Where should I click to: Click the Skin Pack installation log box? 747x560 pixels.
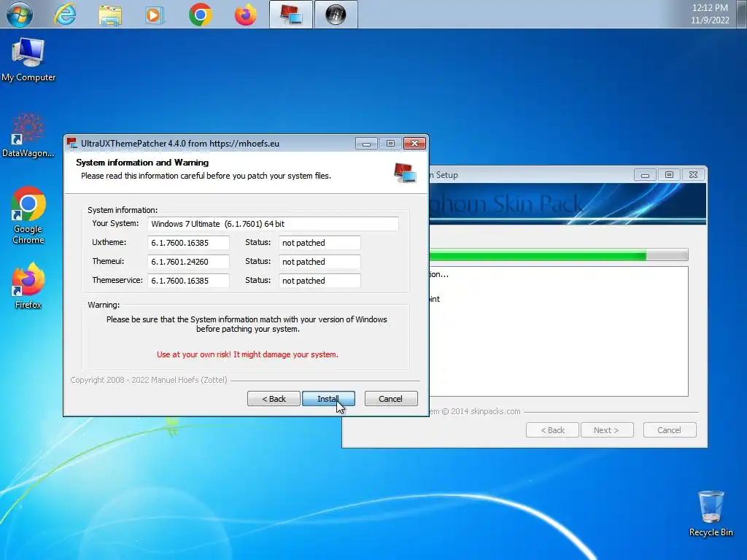(x=558, y=332)
